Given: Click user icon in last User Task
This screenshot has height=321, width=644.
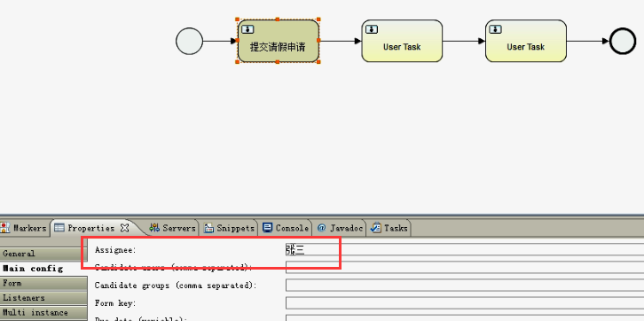Looking at the screenshot, I should 496,29.
